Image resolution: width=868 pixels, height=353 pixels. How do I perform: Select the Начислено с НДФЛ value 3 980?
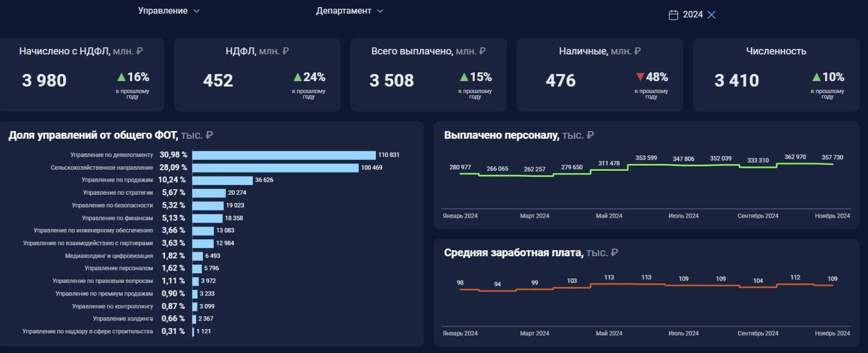[x=44, y=80]
